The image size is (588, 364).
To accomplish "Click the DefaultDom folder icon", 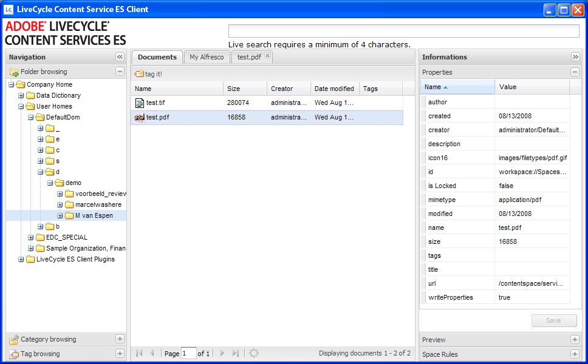I will [x=39, y=117].
